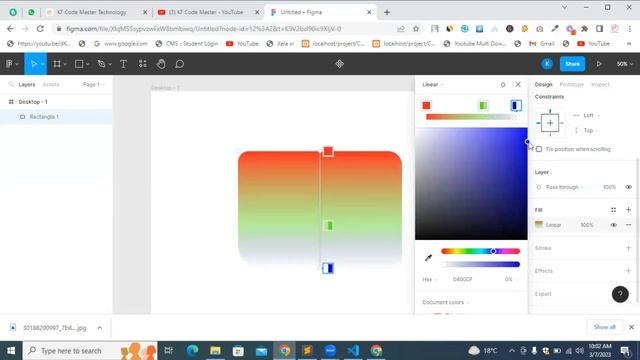Click the Create component icon in toolbar
This screenshot has width=640, height=360.
pyautogui.click(x=340, y=64)
